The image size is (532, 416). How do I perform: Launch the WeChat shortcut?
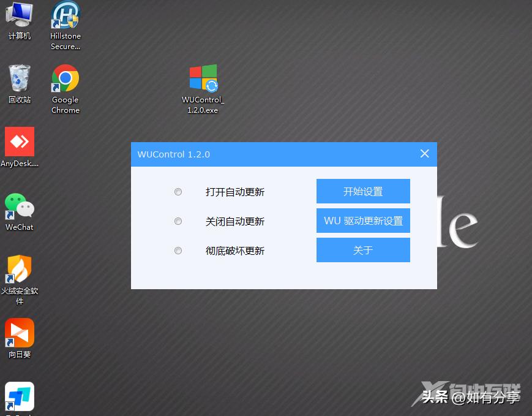click(20, 206)
